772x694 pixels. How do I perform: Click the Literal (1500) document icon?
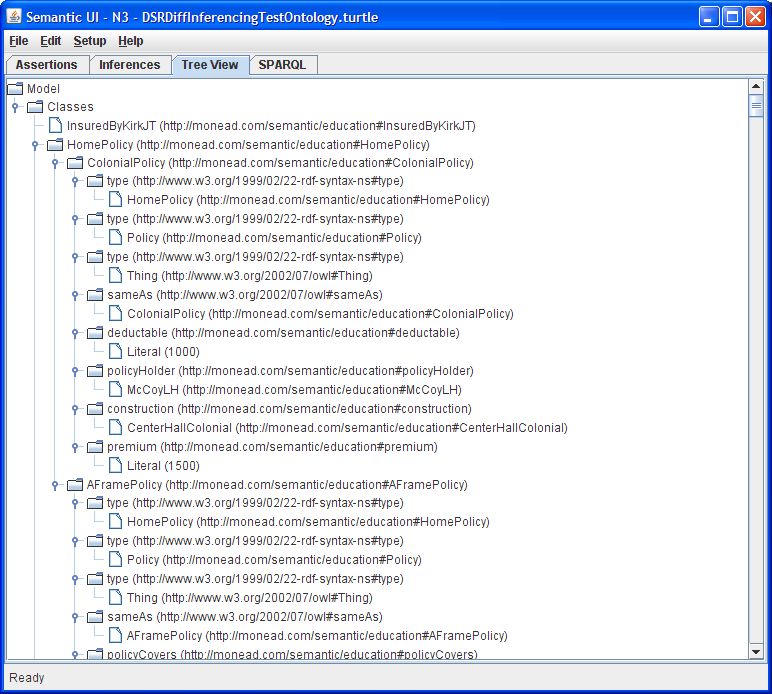point(116,465)
